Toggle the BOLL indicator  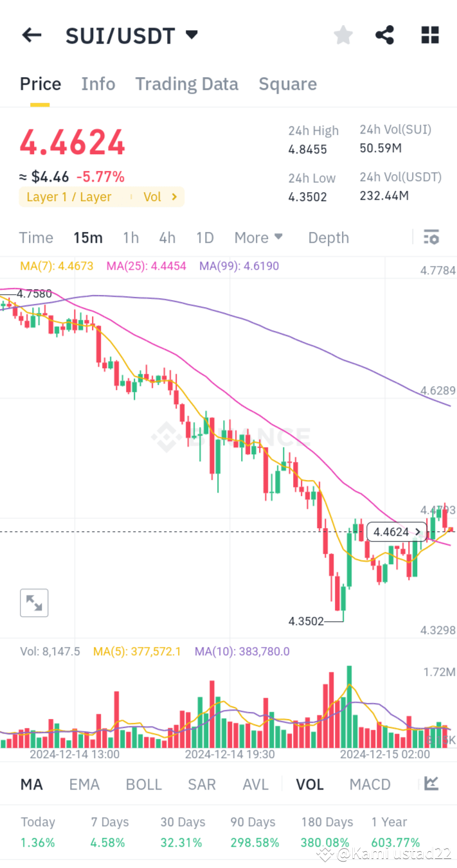pos(143,784)
